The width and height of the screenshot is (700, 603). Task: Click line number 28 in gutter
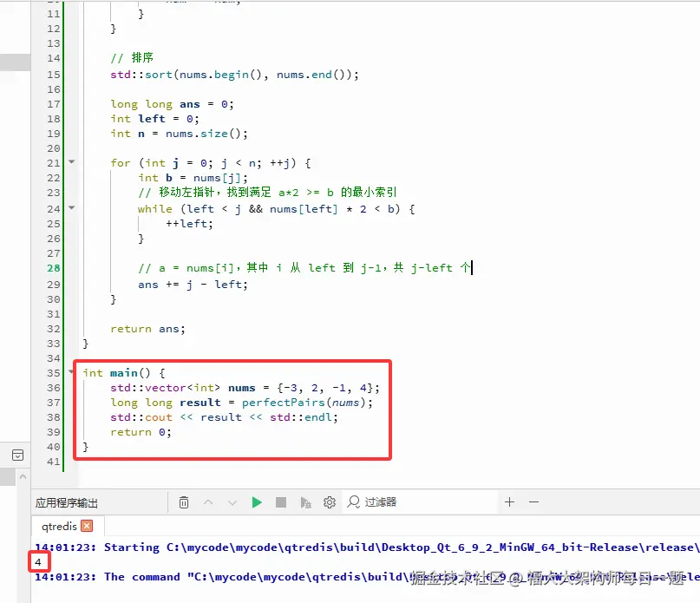pos(53,268)
